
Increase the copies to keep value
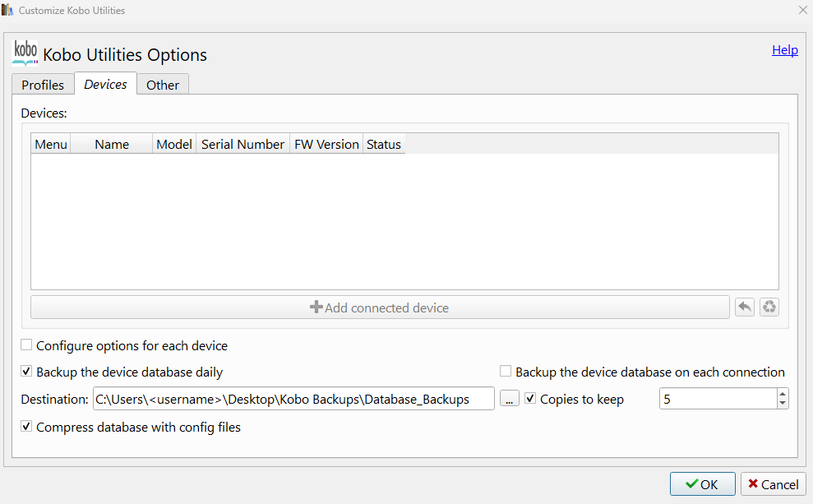tap(783, 394)
